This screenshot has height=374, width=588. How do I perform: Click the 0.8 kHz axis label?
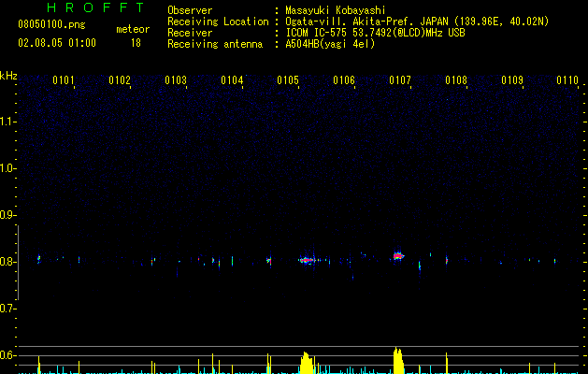pyautogui.click(x=7, y=262)
